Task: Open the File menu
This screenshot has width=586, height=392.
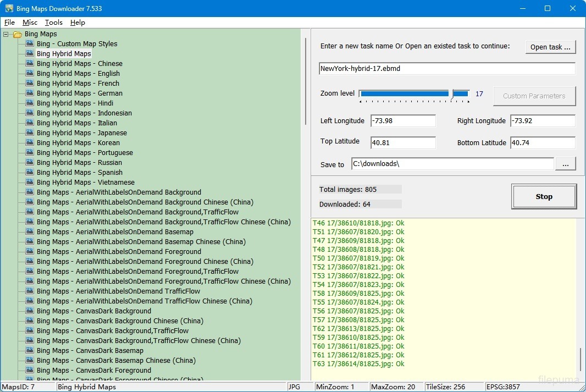Action: pyautogui.click(x=9, y=23)
